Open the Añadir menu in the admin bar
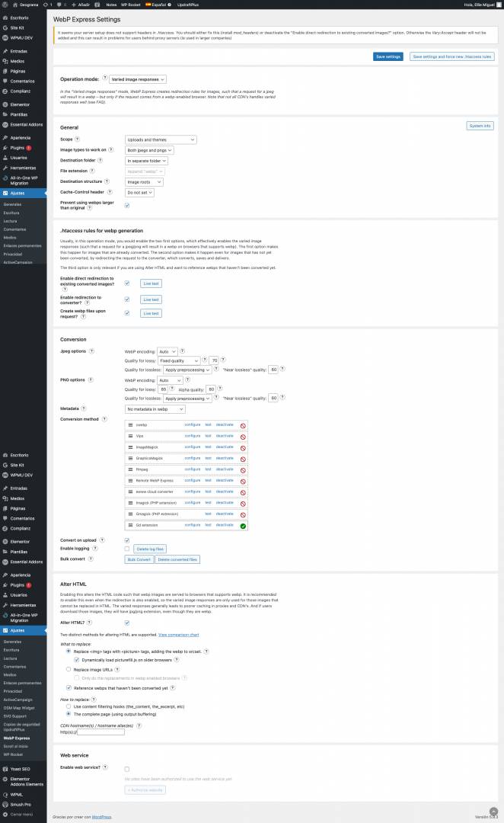This screenshot has height=823, width=504. point(81,5)
